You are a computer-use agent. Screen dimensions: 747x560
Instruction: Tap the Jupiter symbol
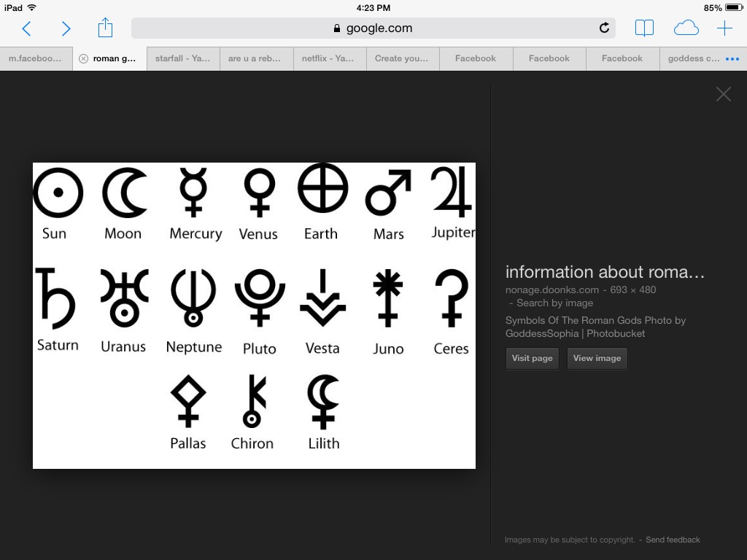point(452,192)
